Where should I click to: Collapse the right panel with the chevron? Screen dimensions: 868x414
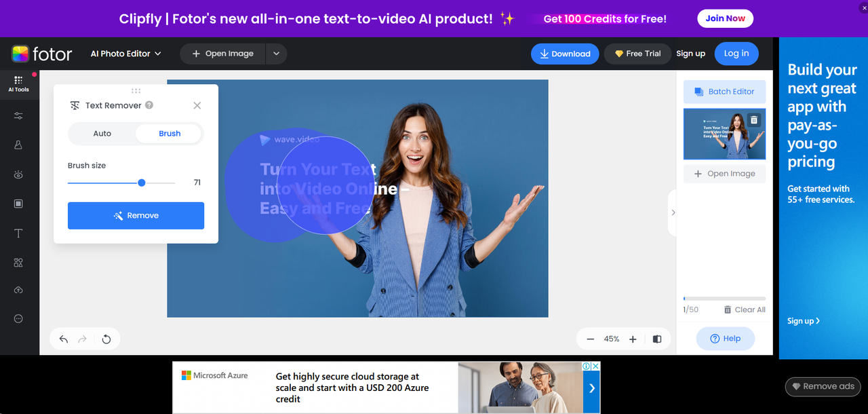click(673, 212)
